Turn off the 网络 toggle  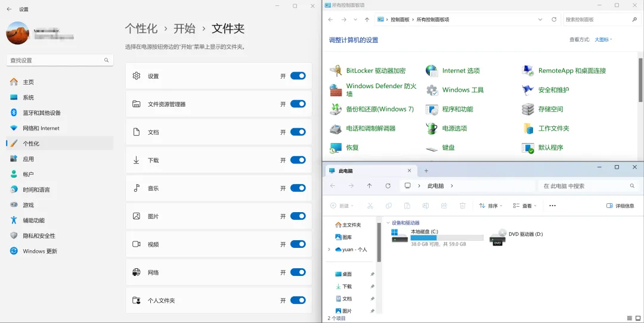point(298,272)
